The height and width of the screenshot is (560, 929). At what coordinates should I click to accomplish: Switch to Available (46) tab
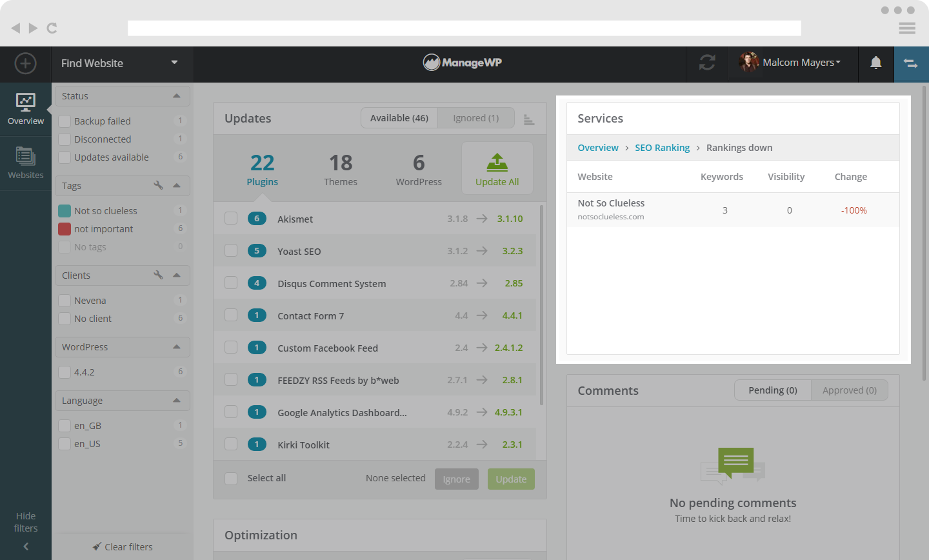point(399,118)
